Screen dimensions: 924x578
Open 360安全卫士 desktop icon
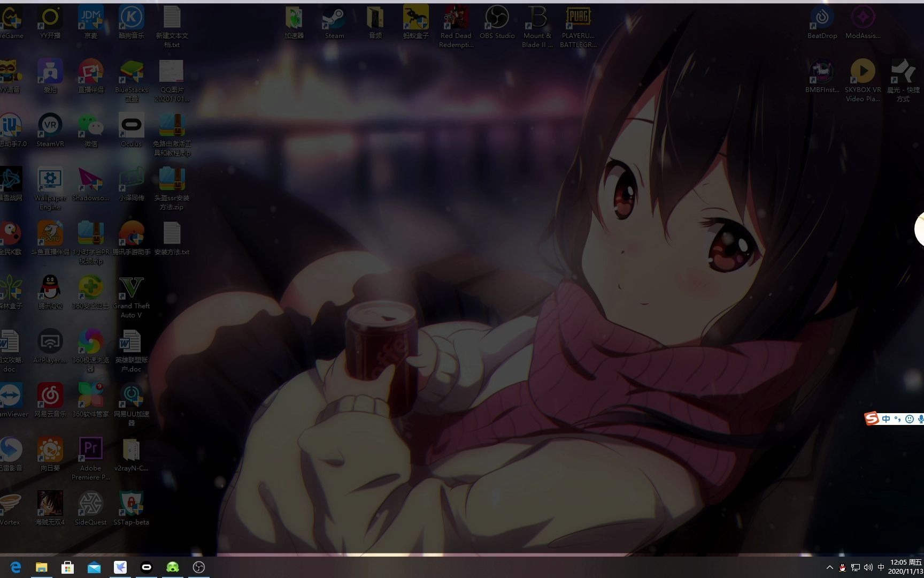[x=91, y=293]
